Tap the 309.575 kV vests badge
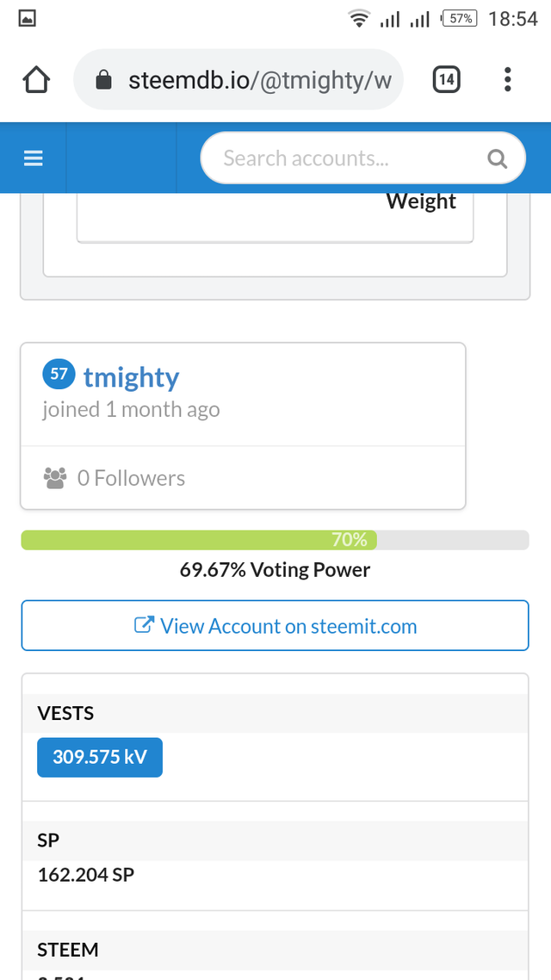The image size is (551, 980). pyautogui.click(x=100, y=757)
